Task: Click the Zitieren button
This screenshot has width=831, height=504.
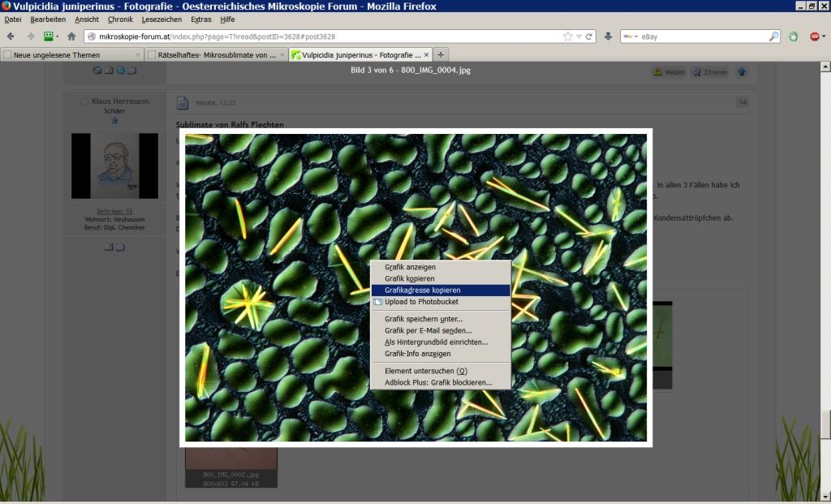Action: click(710, 72)
